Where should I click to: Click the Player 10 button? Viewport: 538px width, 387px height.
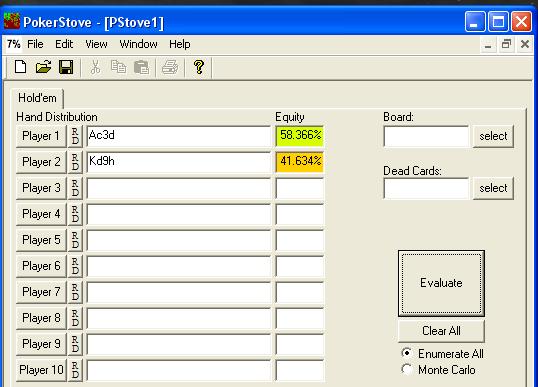(41, 370)
